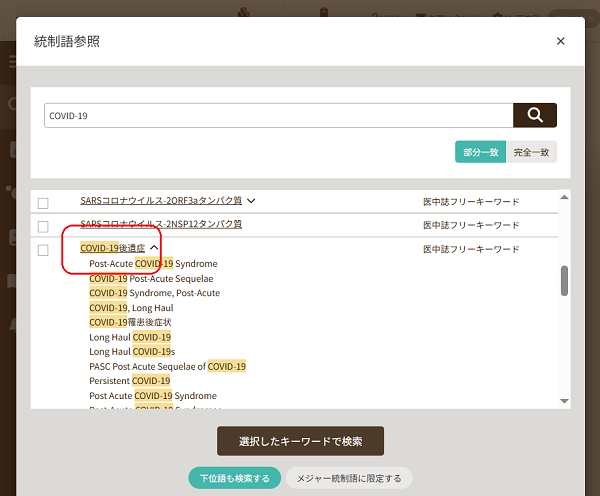
Task: Check the SARSコロナウイルス-2NSP12タンパク質 checkbox
Action: pos(43,227)
